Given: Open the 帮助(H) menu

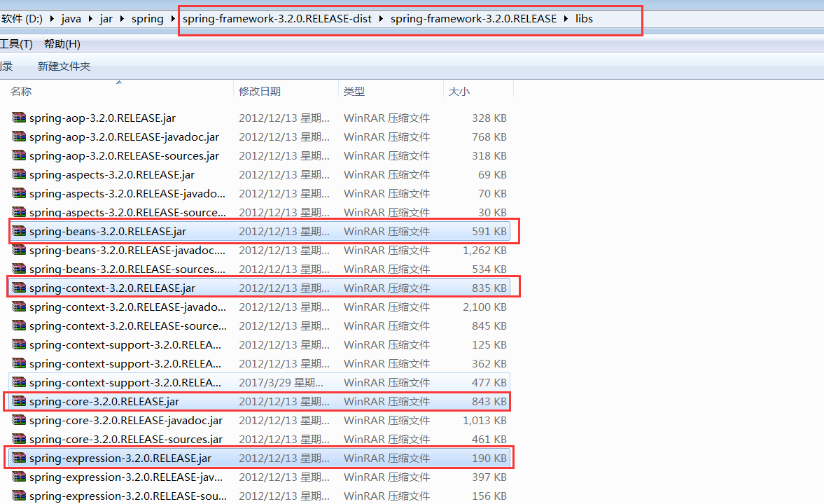Looking at the screenshot, I should click(x=62, y=43).
